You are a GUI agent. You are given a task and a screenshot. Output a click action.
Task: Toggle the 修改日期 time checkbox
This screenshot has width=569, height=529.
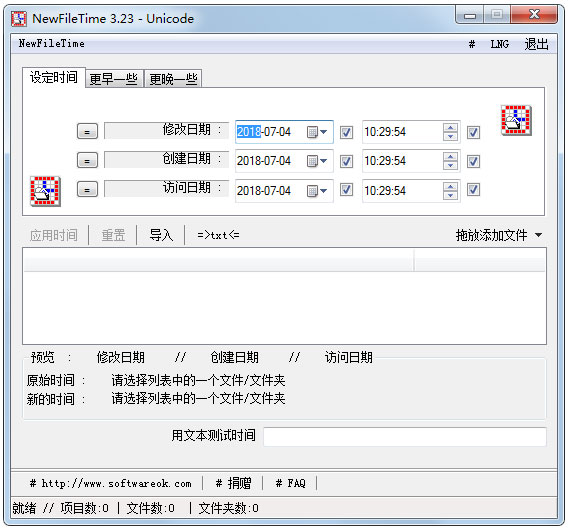click(473, 132)
